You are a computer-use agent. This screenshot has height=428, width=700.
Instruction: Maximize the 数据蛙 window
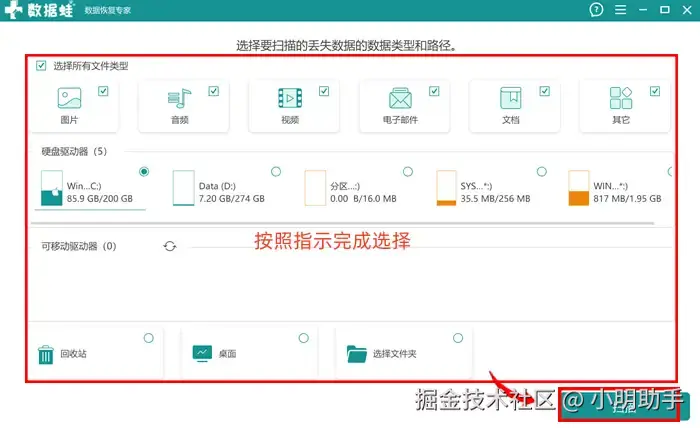click(x=665, y=10)
